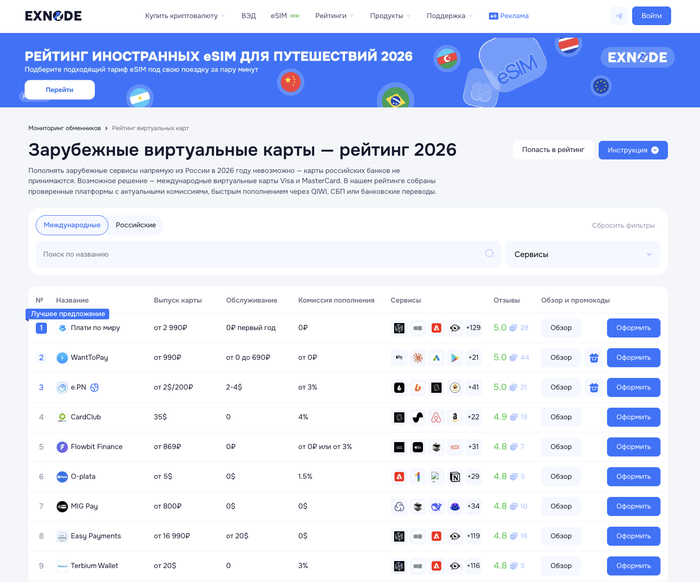Click the MIG Pay logo icon
This screenshot has width=700, height=582.
pos(62,506)
